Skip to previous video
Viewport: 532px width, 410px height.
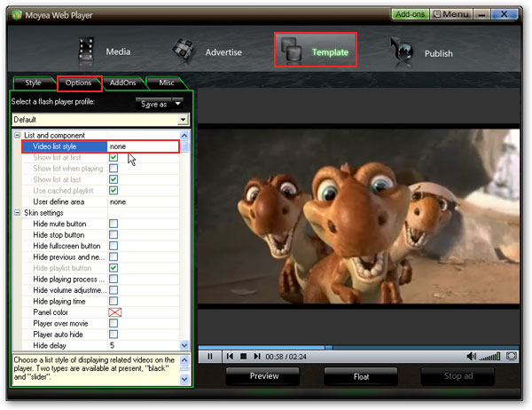pos(230,357)
